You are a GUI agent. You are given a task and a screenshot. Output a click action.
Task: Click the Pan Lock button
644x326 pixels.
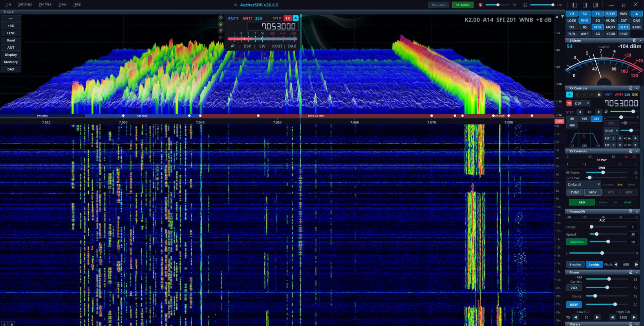click(439, 5)
